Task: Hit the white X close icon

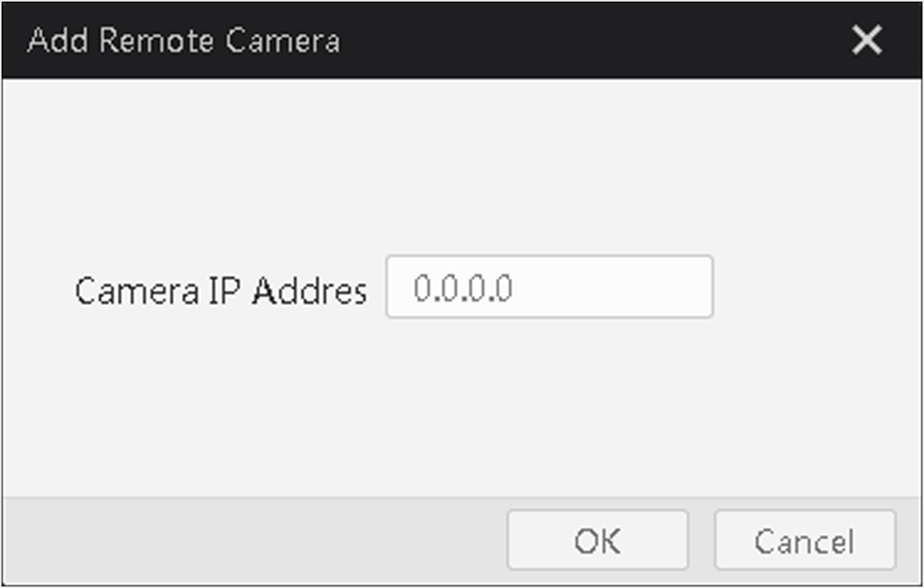Action: tap(866, 40)
